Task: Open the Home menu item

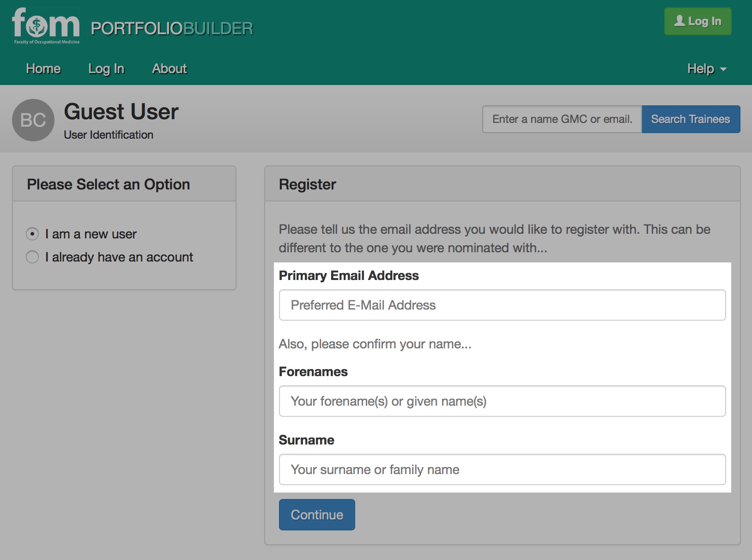Action: pos(43,68)
